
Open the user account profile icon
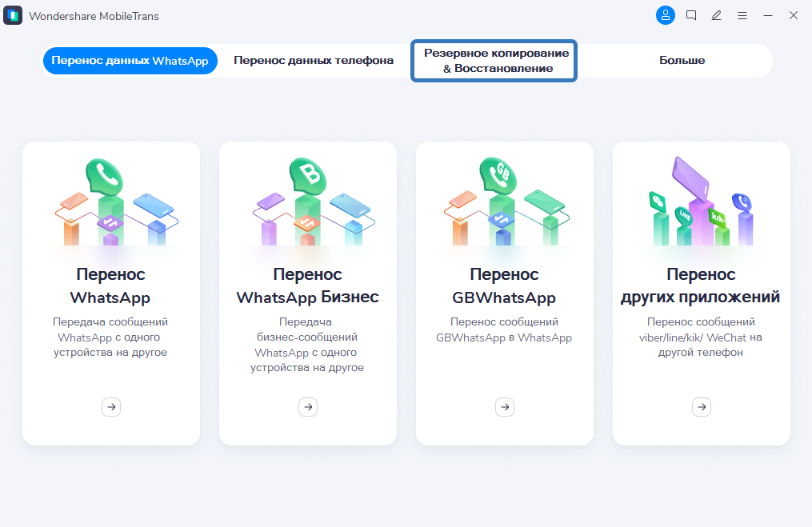pyautogui.click(x=666, y=15)
